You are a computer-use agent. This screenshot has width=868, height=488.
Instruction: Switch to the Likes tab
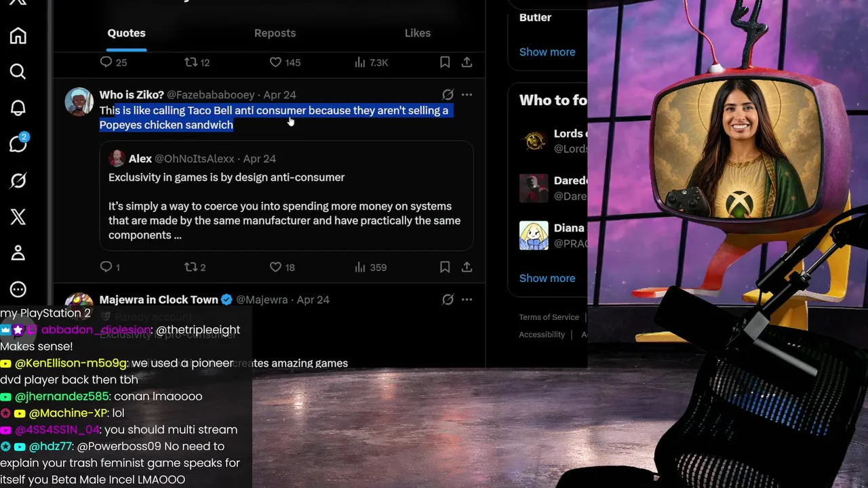tap(418, 33)
